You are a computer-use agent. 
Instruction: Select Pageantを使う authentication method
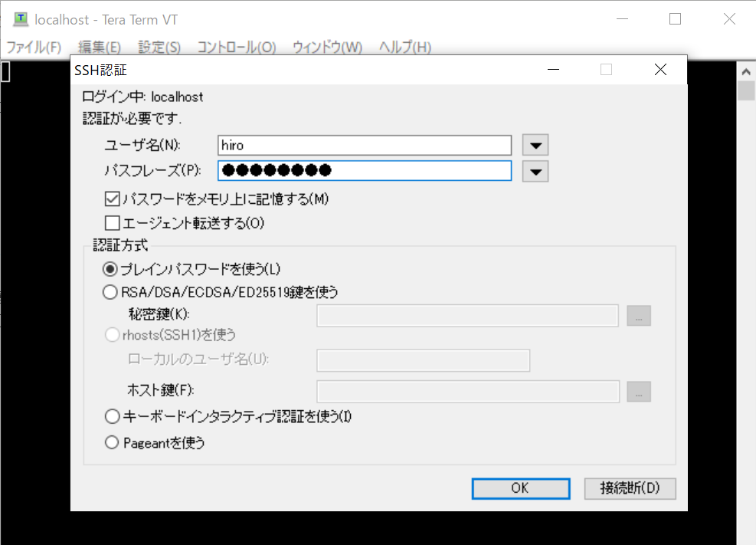tap(111, 442)
